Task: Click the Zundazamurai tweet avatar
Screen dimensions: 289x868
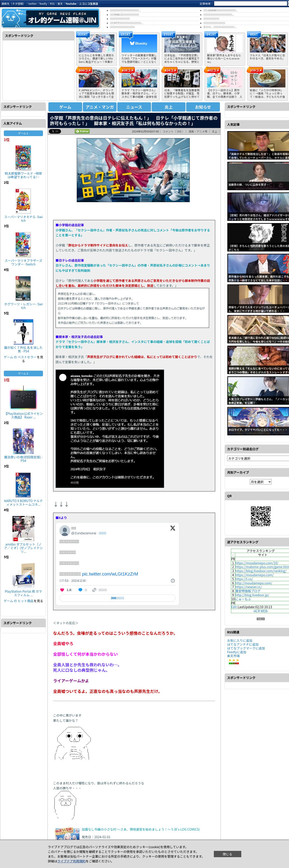Action: [x=65, y=530]
